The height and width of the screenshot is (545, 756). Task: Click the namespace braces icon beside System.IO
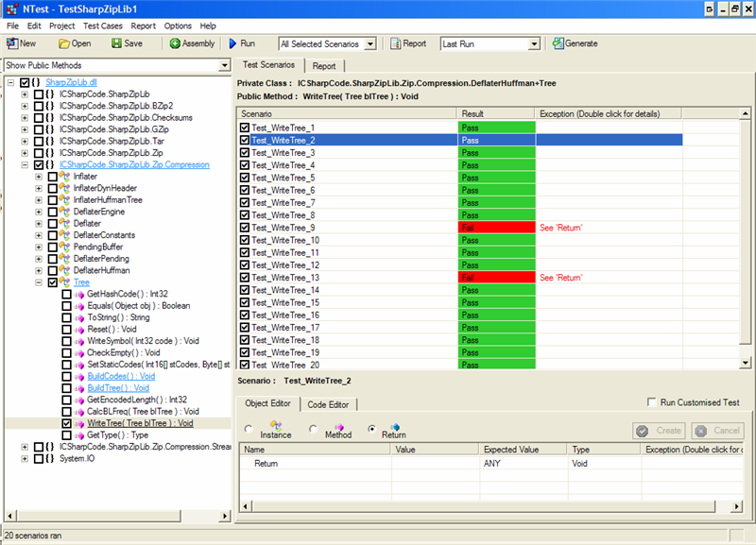click(50, 459)
